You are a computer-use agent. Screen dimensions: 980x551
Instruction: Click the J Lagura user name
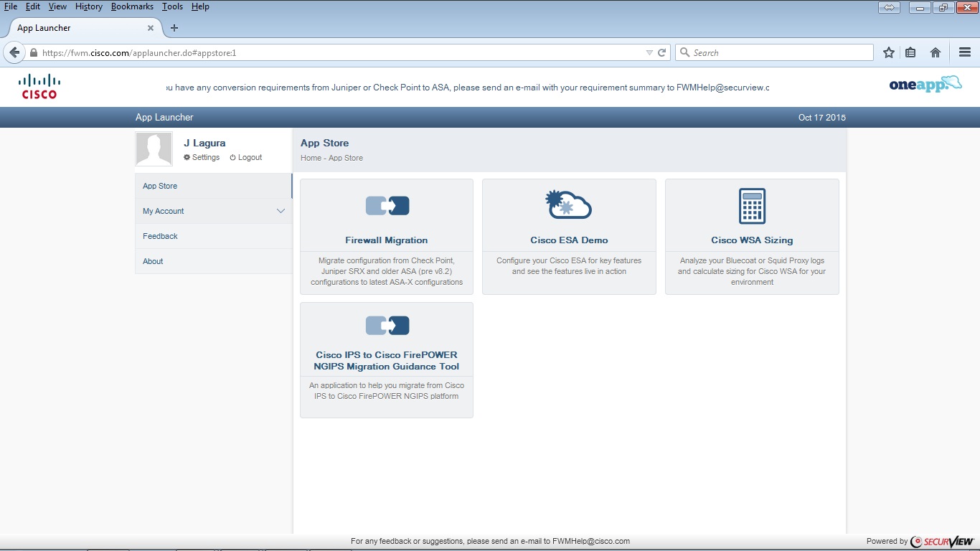[x=204, y=143]
